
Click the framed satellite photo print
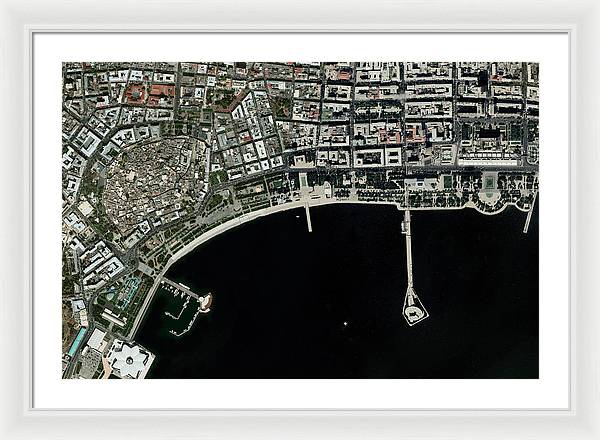coord(300,220)
